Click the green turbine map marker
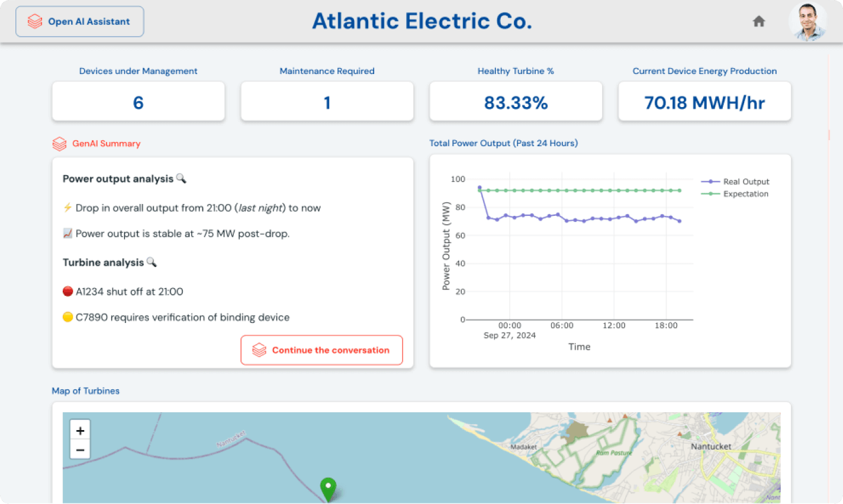Screen dimensions: 843x504 (328, 489)
